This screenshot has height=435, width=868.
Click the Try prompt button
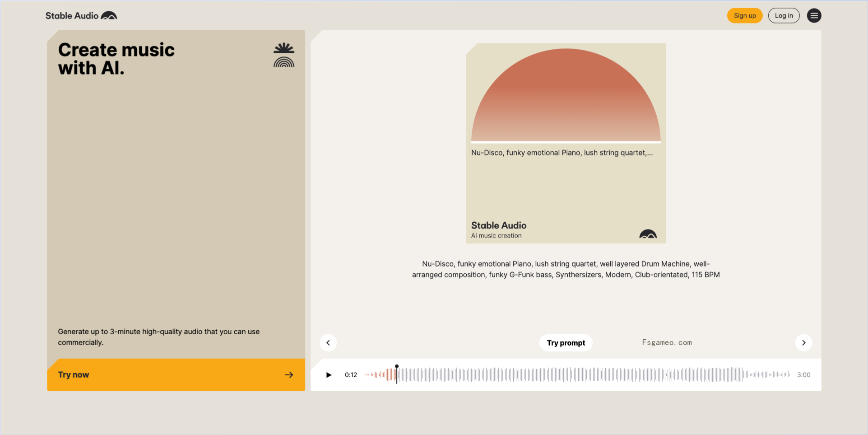coord(566,343)
